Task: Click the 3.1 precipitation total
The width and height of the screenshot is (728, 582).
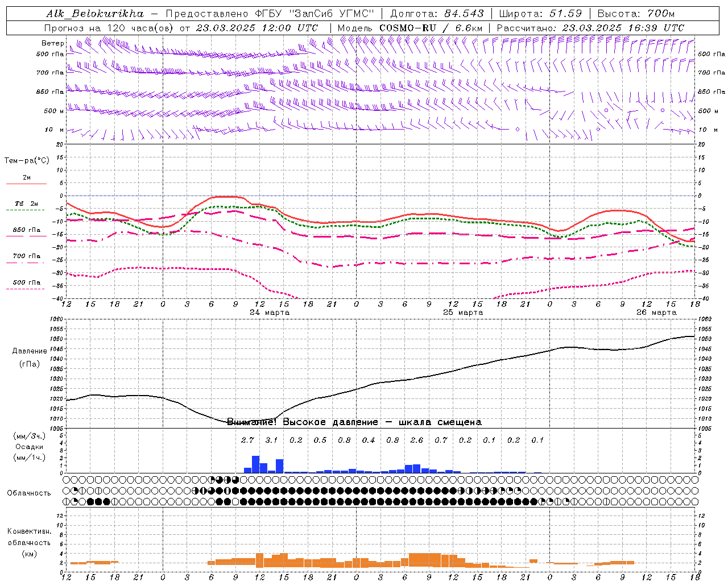Action: 271,440
